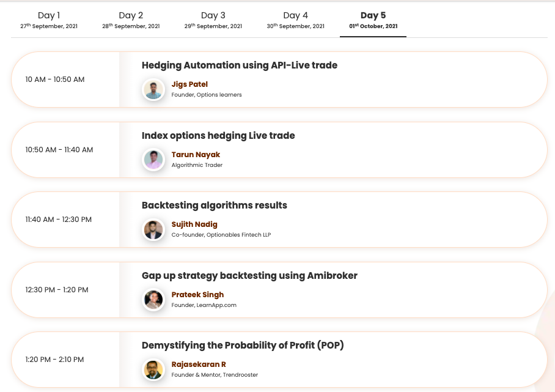Open Sujith Nadig's profile photo
The height and width of the screenshot is (392, 555).
click(153, 230)
